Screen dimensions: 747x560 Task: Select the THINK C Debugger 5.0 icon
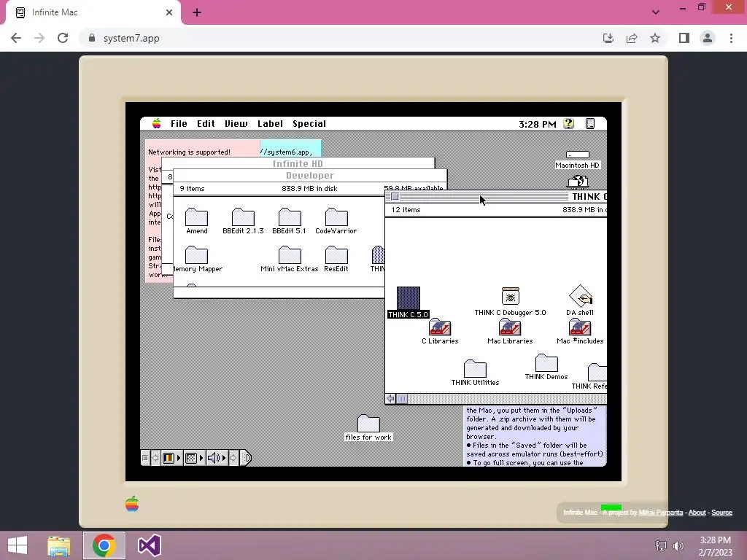coord(510,296)
